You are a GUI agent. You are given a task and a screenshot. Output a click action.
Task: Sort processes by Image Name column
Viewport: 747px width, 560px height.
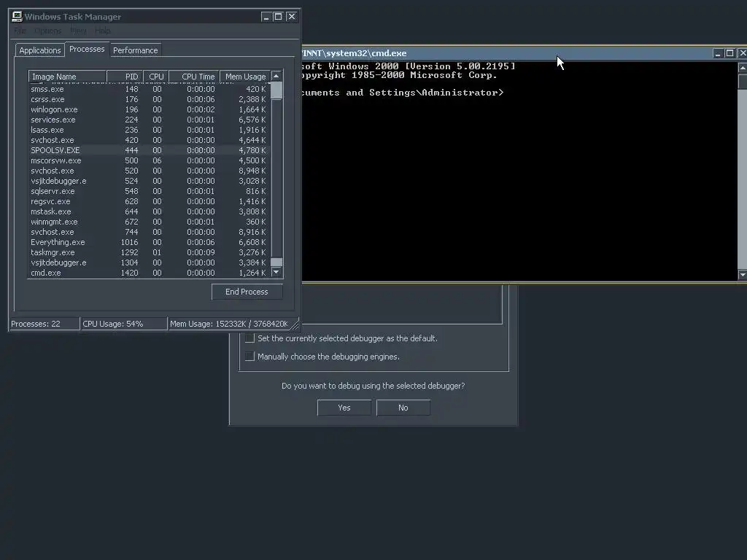(x=67, y=77)
